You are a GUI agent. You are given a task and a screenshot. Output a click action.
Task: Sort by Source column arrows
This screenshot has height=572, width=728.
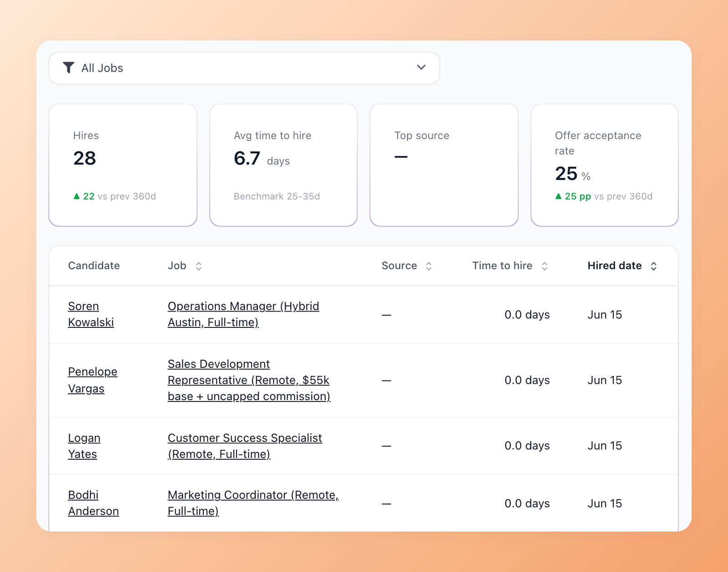(x=429, y=266)
